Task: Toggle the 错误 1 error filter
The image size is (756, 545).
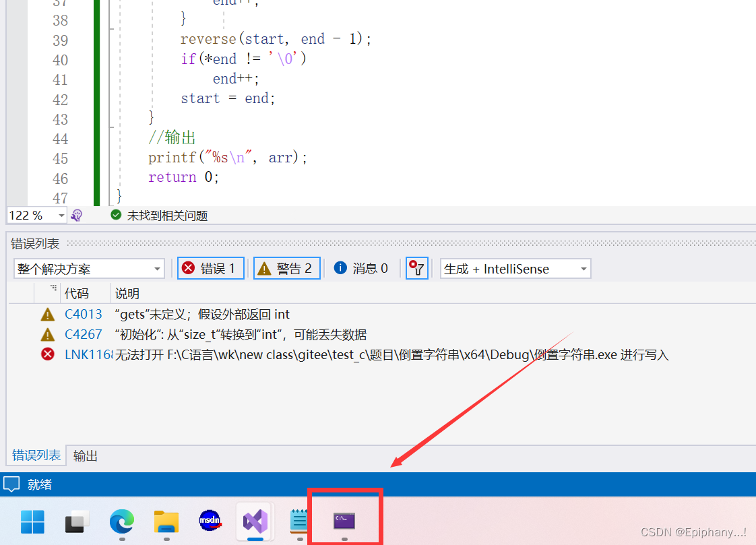Action: point(210,267)
